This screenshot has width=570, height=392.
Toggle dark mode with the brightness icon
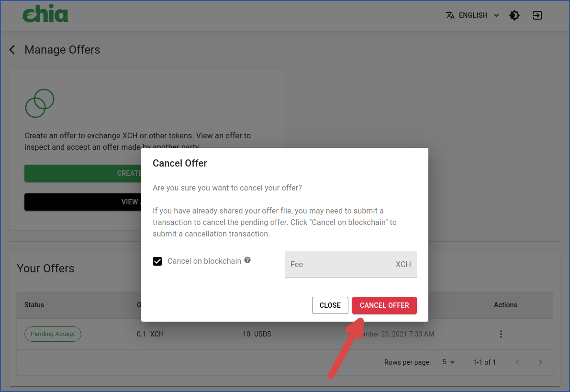point(514,15)
